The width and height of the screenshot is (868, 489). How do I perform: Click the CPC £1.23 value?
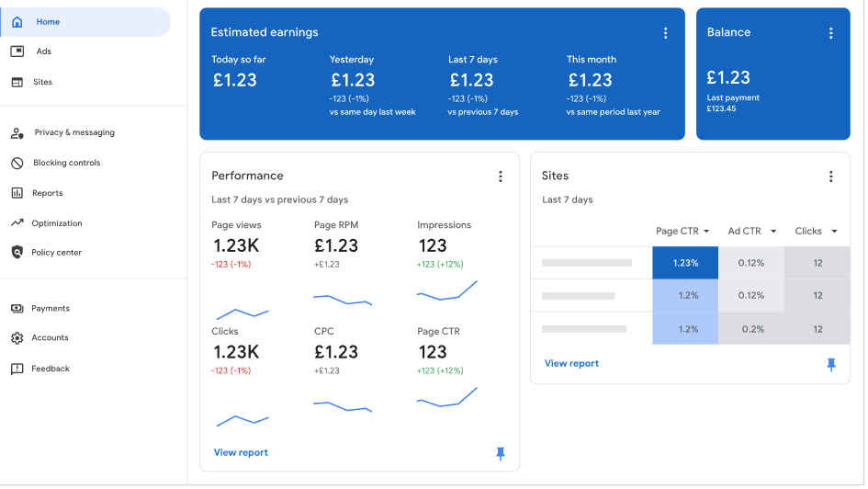tap(338, 353)
